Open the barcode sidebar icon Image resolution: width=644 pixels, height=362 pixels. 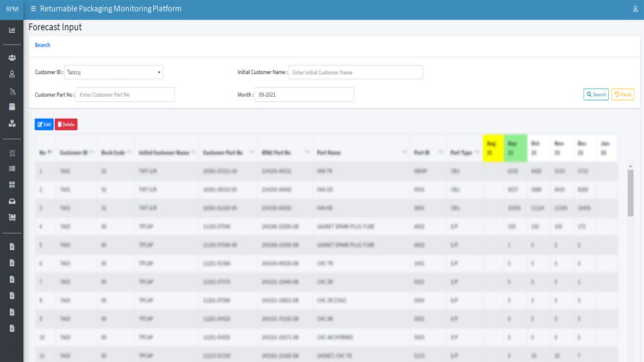(12, 168)
